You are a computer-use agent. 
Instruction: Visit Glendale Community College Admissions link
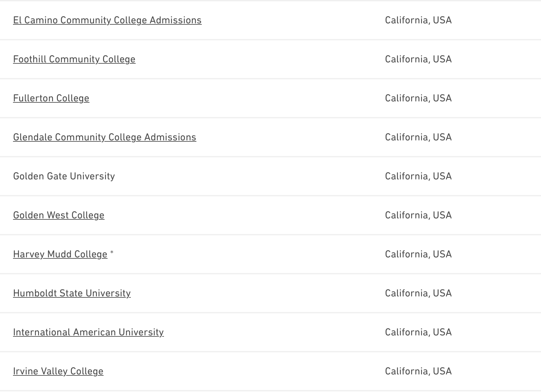104,137
